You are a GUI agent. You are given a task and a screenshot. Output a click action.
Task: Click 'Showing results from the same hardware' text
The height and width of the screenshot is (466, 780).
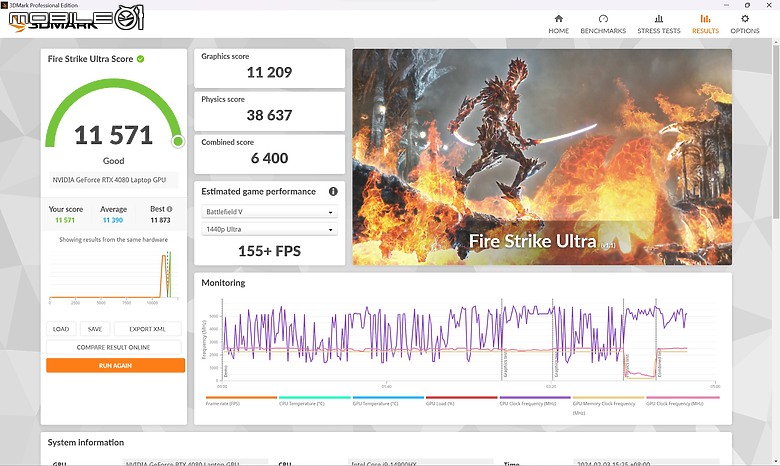pos(113,240)
